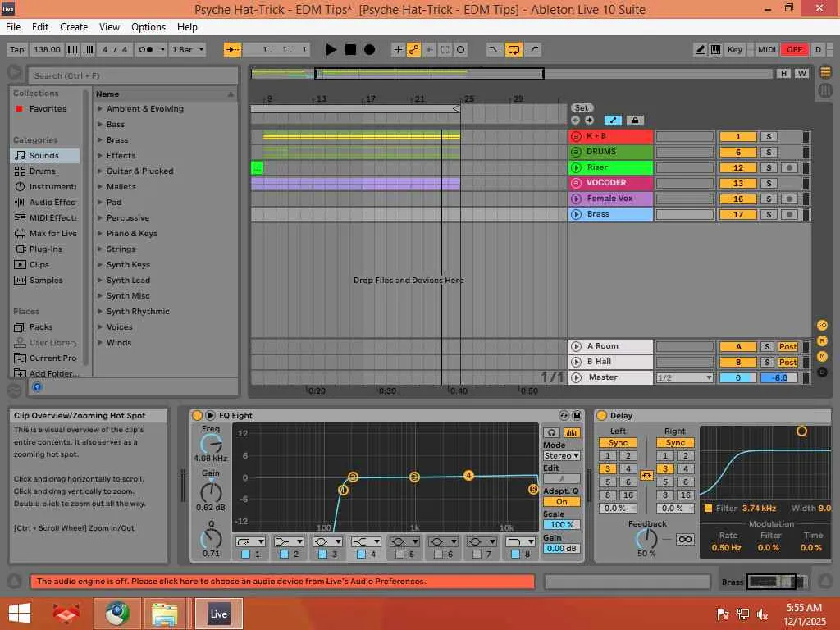The height and width of the screenshot is (630, 840).
Task: Toggle Lock Envelopes padlock icon
Action: coord(635,121)
